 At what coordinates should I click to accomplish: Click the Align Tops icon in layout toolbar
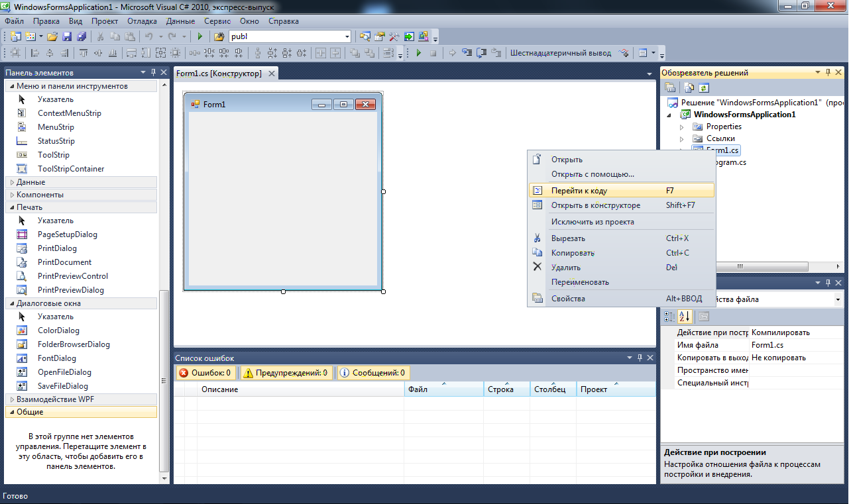83,53
